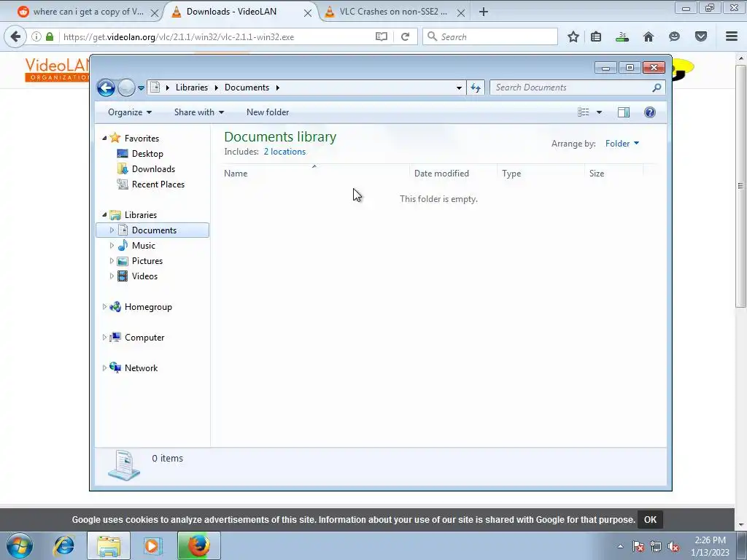Collapse the Favorites group

[104, 138]
